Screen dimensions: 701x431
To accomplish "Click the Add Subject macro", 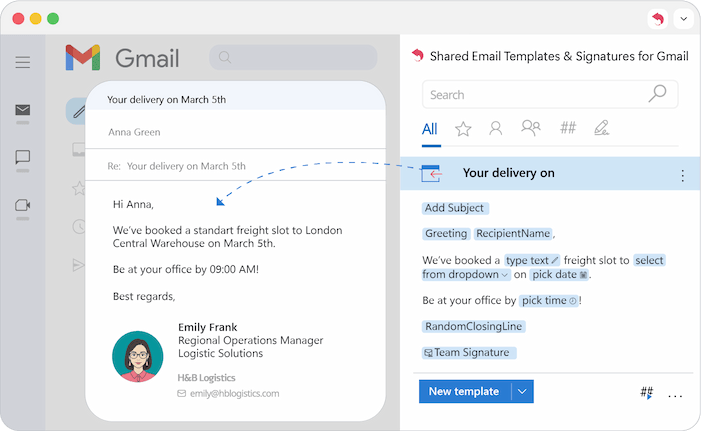I will [455, 208].
